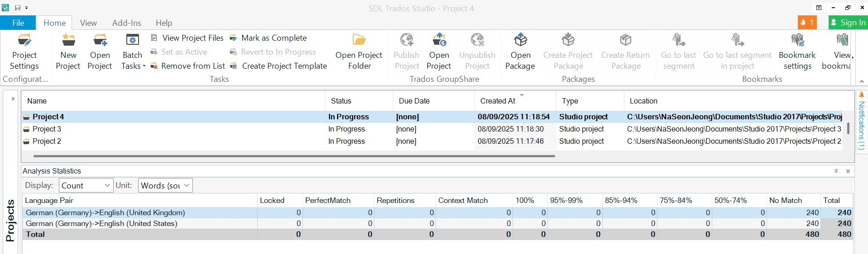The image size is (868, 254).
Task: Click Open Project in Tasks group
Action: click(x=100, y=52)
